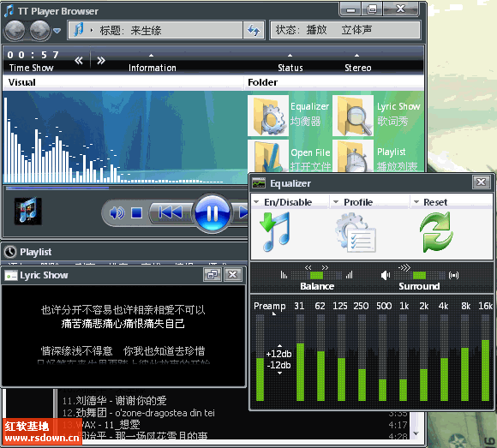The width and height of the screenshot is (497, 448).
Task: Click the Preamp level bar
Action: [x=260, y=358]
